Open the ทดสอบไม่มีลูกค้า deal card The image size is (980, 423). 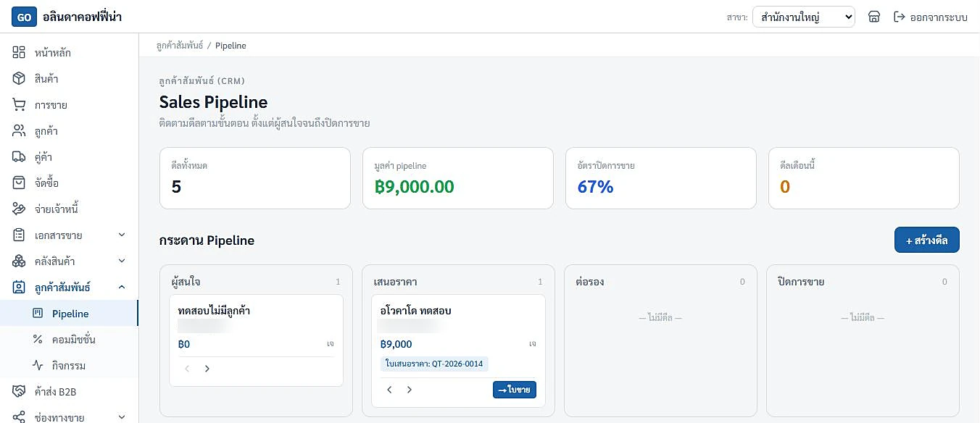[256, 340]
